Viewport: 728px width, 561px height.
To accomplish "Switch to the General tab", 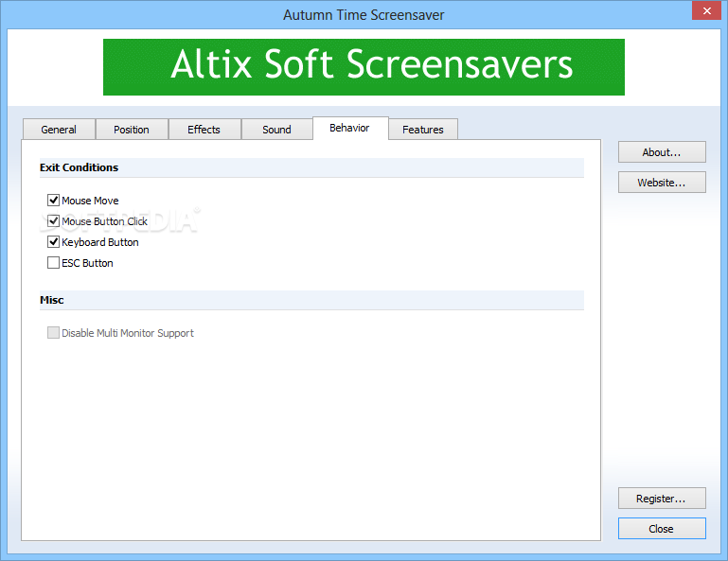I will [59, 130].
